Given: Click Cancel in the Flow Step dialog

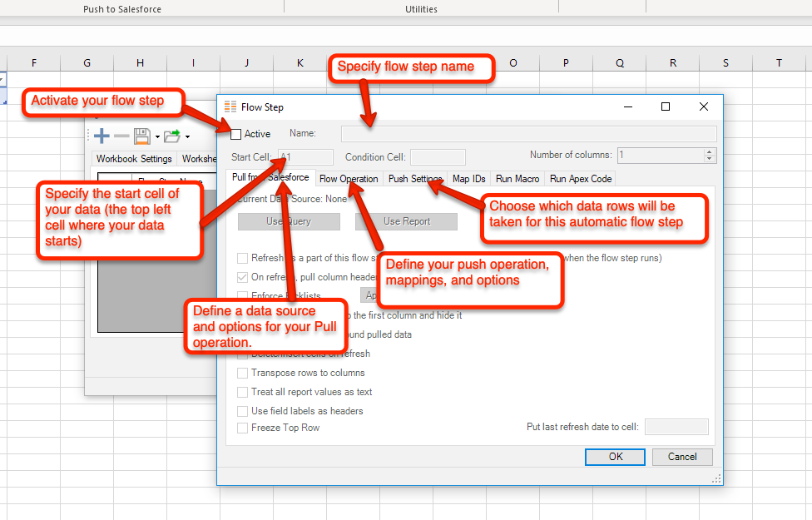Looking at the screenshot, I should tap(682, 457).
